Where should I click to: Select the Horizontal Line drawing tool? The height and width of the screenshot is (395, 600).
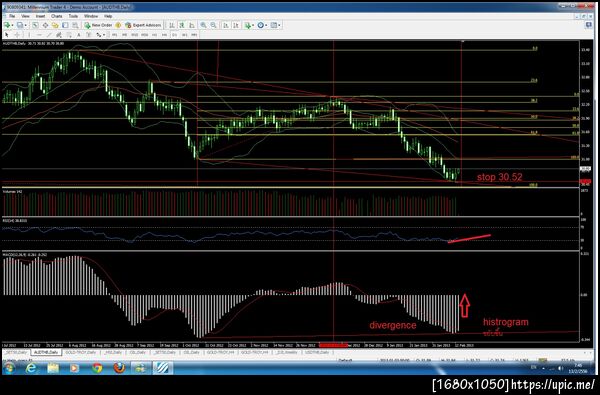39,35
